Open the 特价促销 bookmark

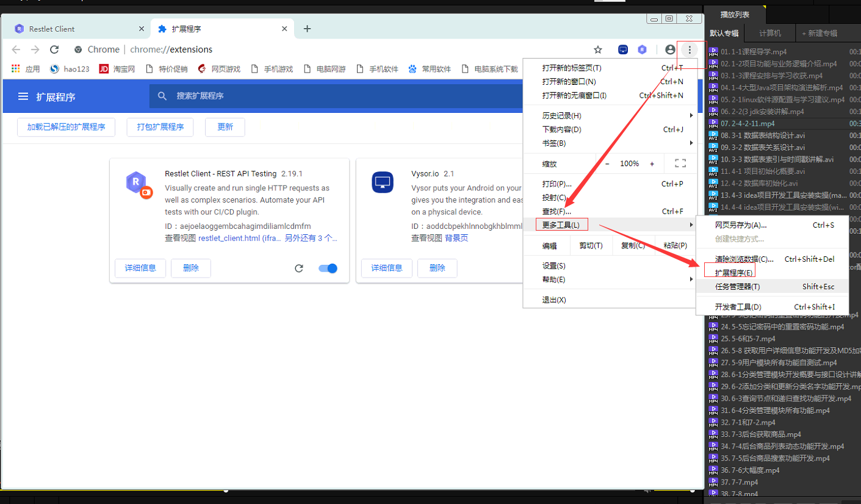click(166, 69)
